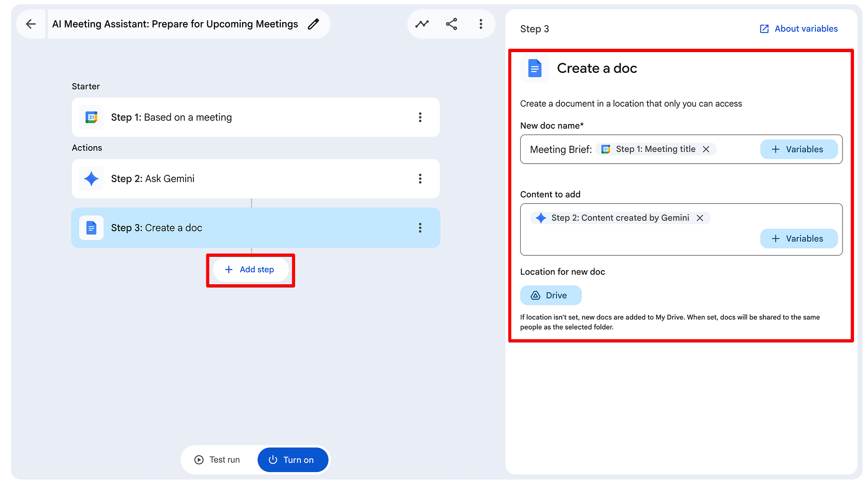868x485 pixels.
Task: Click the 'If location isn't set' note
Action: click(670, 322)
